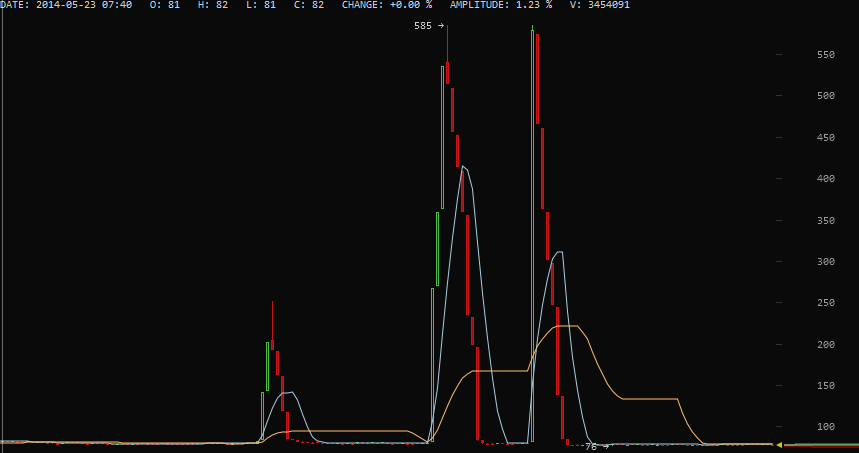This screenshot has height=453, width=859.
Task: Click the red candle with wick reaching 585
Action: pyautogui.click(x=448, y=55)
